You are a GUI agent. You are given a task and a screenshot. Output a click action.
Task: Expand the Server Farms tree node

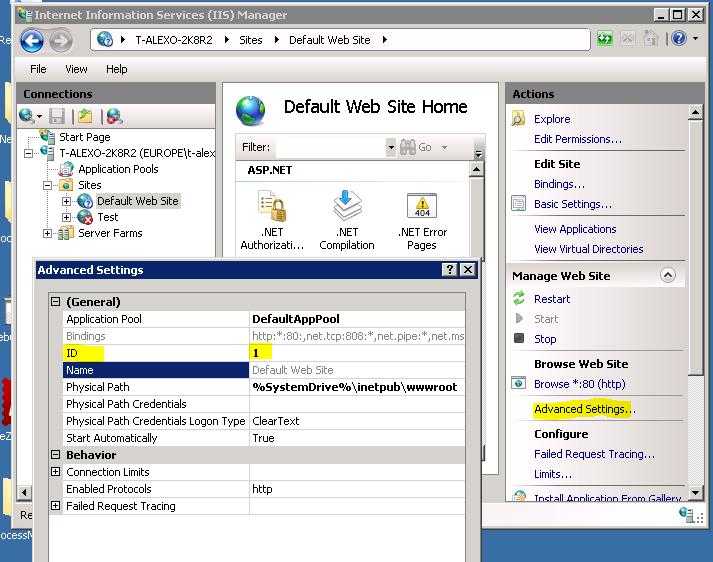[47, 233]
